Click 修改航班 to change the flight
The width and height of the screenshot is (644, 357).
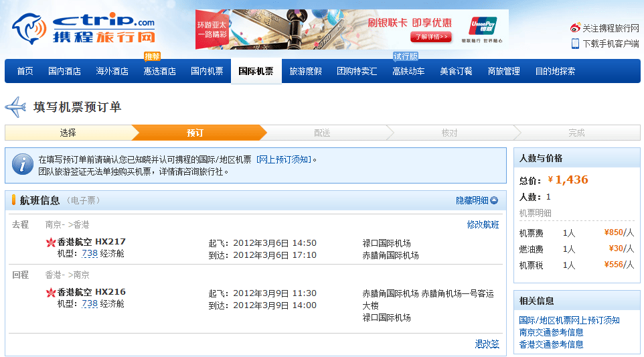click(483, 224)
